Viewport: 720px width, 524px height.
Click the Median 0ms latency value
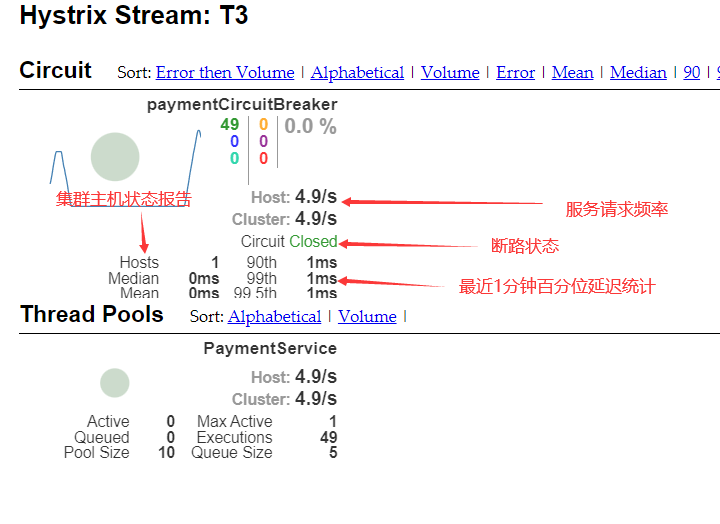pos(204,279)
